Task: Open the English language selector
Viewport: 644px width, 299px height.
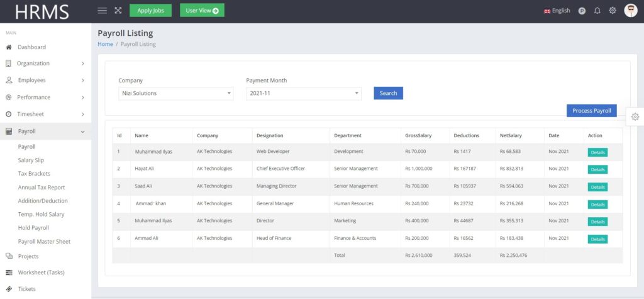Action: click(557, 11)
